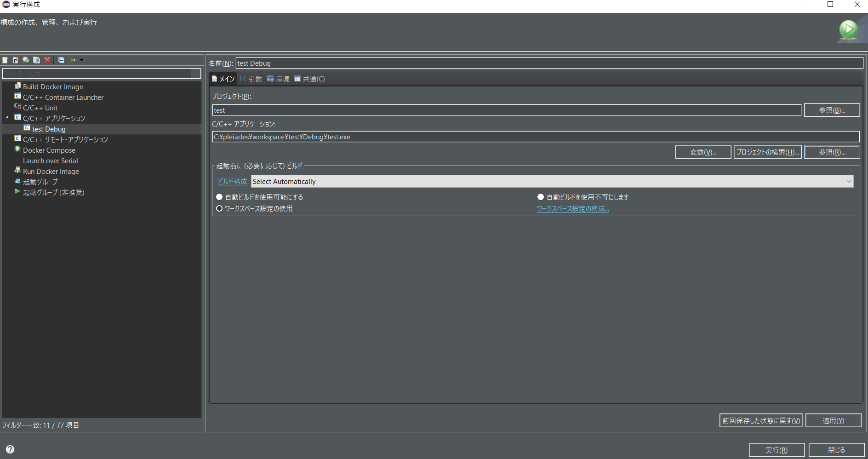Duplicate the selected launch configuration

[x=37, y=60]
